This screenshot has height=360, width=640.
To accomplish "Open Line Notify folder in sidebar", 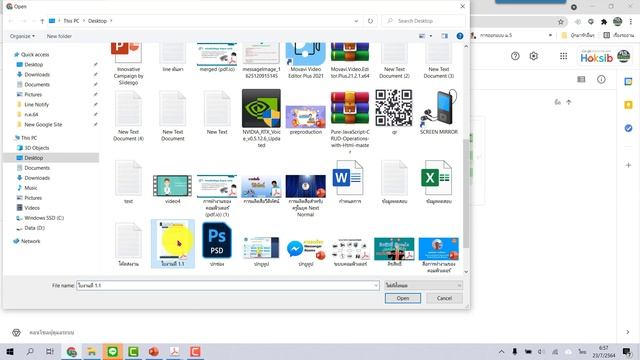I will click(x=36, y=104).
